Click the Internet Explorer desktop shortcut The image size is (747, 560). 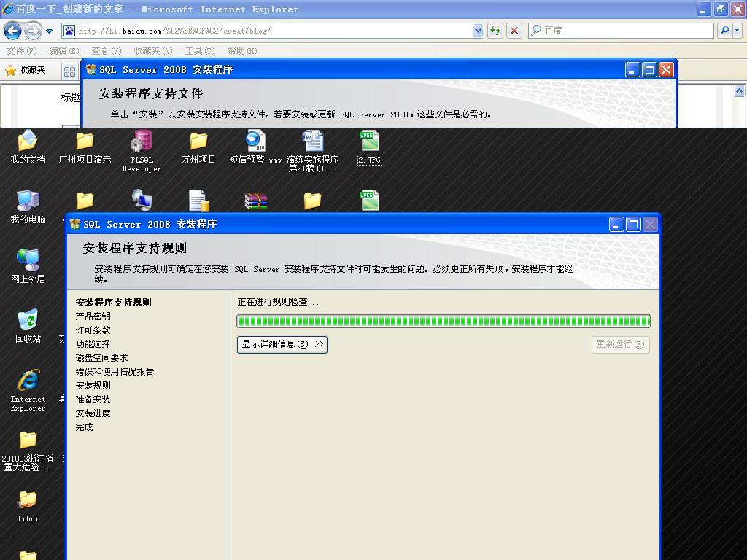28,382
